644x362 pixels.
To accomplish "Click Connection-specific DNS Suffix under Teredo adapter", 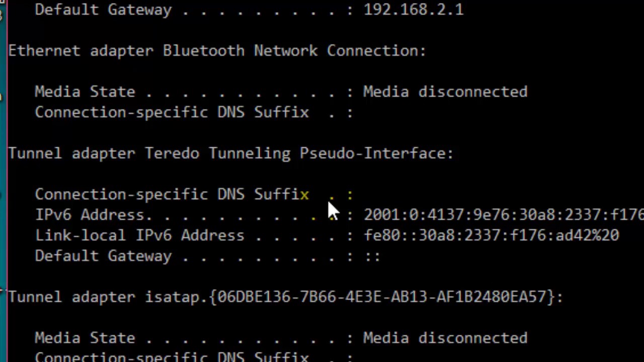I will (172, 195).
